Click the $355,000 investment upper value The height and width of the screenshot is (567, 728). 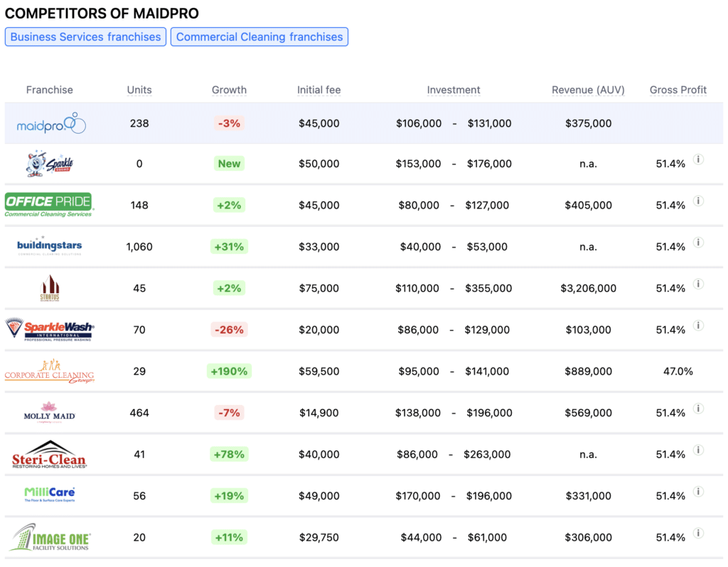click(x=488, y=288)
